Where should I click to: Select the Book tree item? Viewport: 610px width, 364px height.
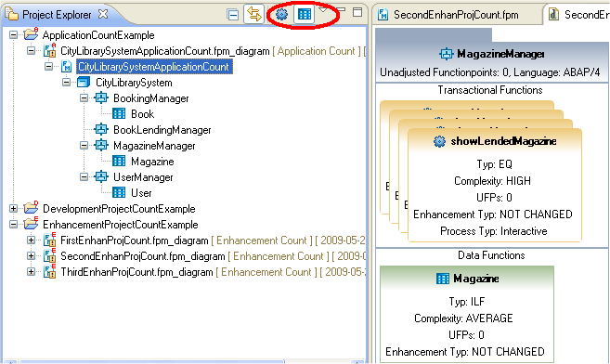click(142, 114)
